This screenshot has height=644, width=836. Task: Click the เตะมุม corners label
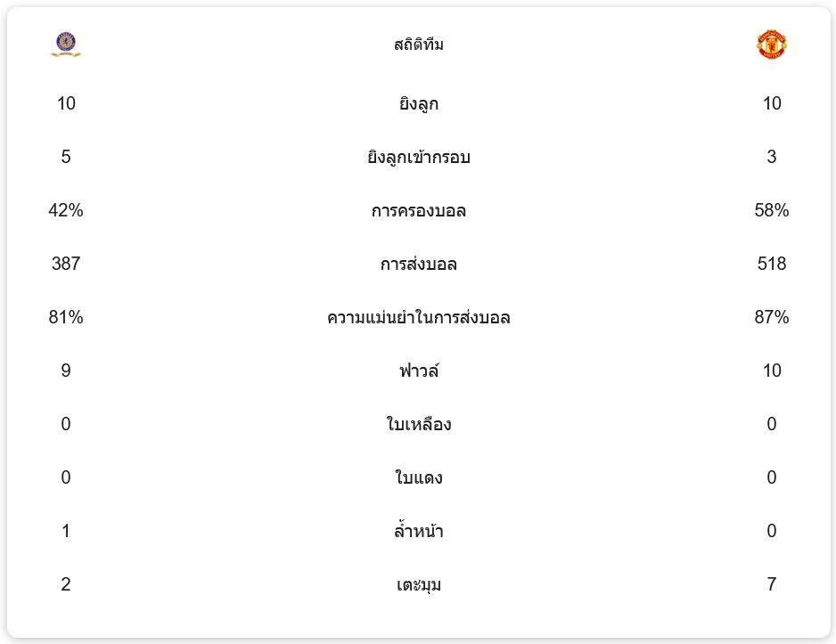[x=419, y=585]
